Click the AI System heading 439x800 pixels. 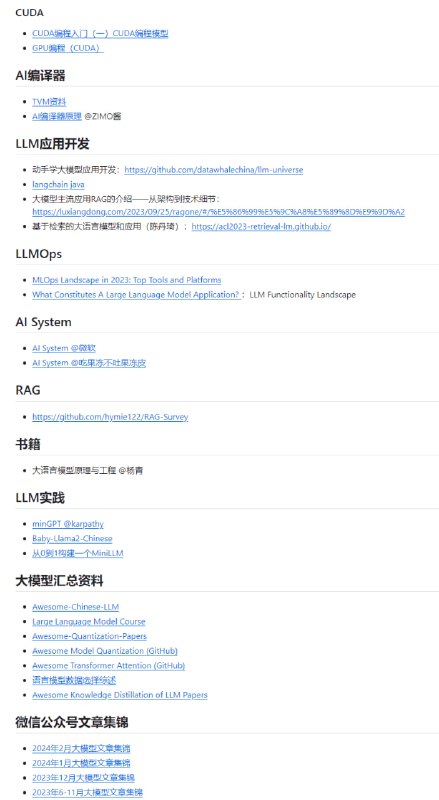[43, 322]
